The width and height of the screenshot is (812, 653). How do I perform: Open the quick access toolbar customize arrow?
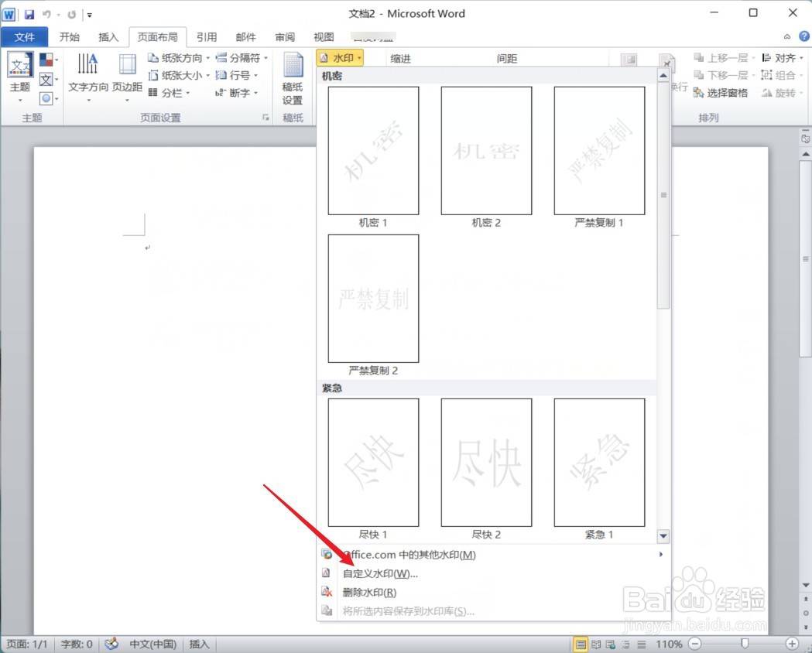pyautogui.click(x=90, y=15)
